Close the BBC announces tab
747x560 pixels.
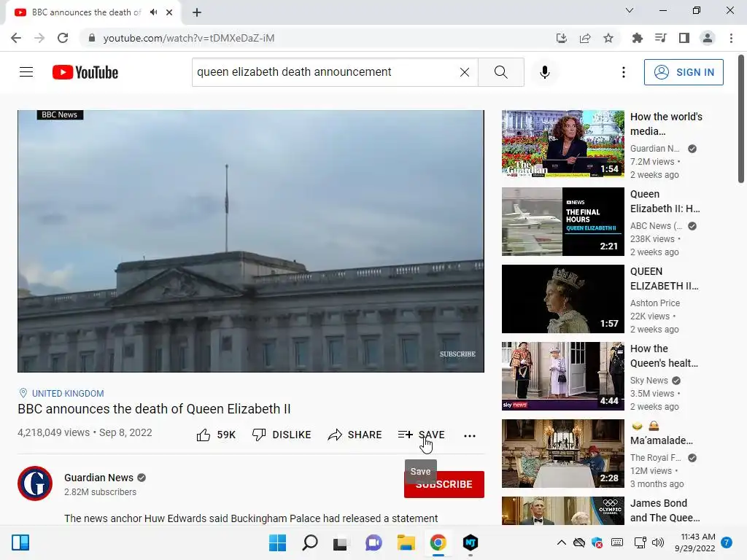click(x=169, y=12)
